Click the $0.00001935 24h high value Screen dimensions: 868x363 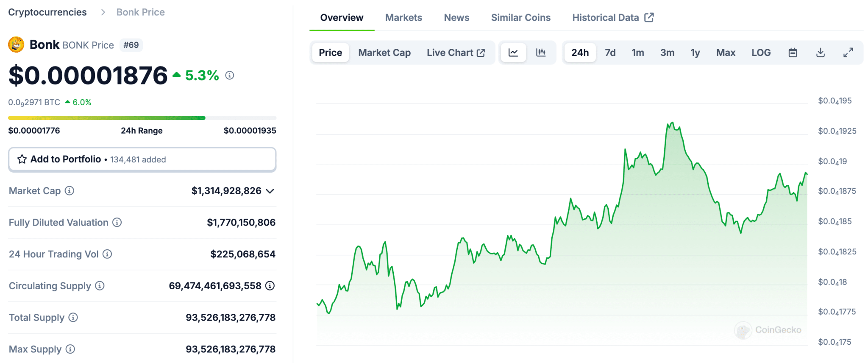coord(250,131)
